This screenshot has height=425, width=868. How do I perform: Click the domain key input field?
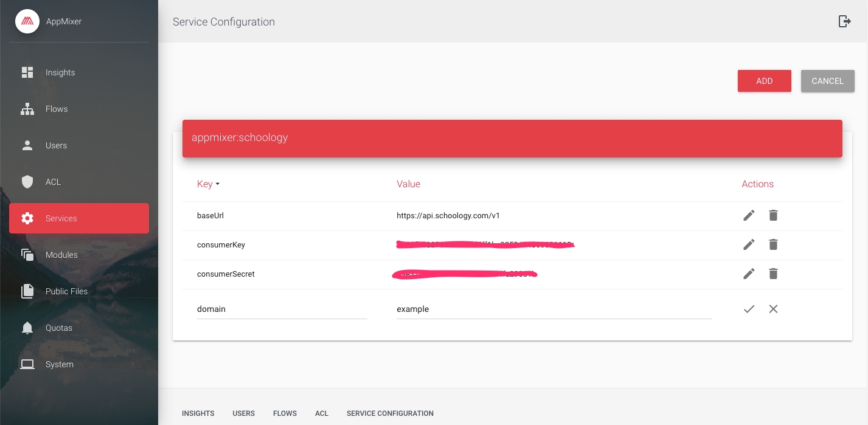pyautogui.click(x=282, y=309)
